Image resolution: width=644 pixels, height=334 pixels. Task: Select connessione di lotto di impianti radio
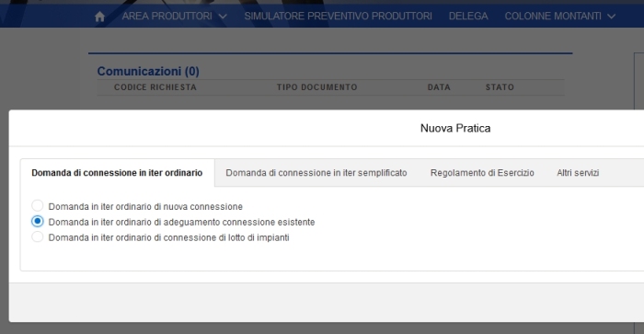point(38,237)
